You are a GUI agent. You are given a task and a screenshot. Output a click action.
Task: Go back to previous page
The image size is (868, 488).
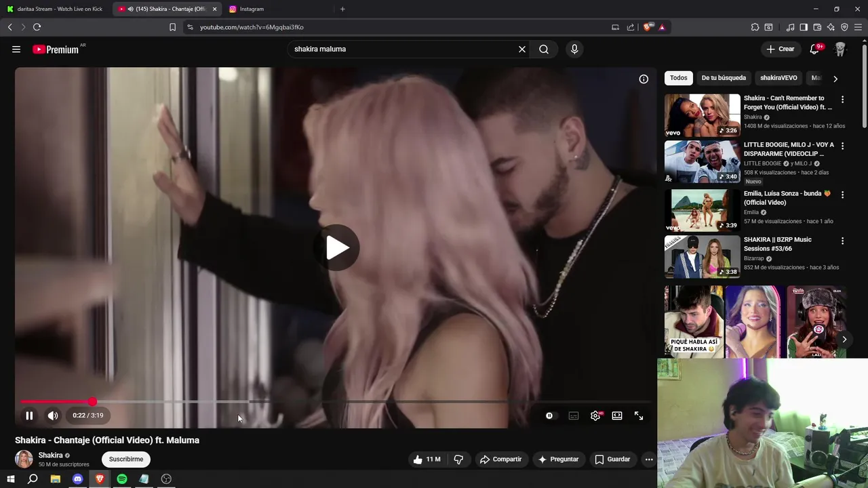(9, 27)
